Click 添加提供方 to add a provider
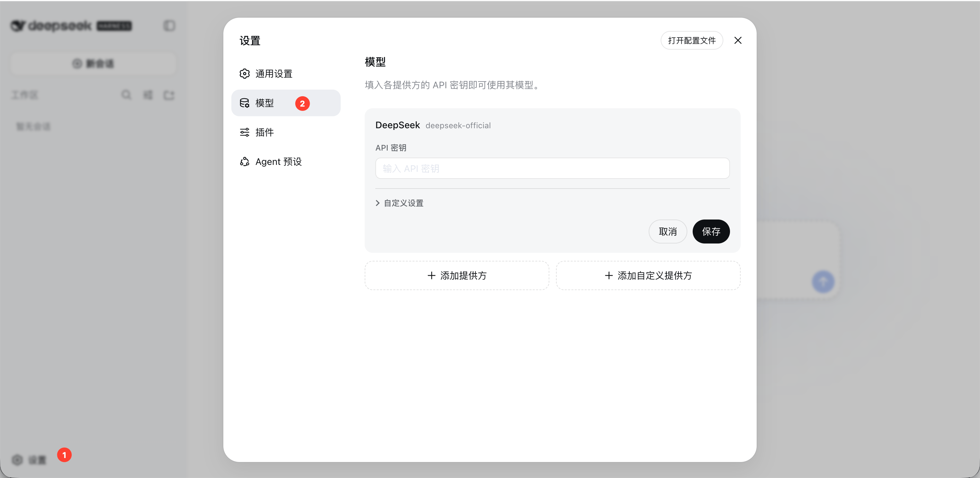This screenshot has width=980, height=478. click(457, 276)
